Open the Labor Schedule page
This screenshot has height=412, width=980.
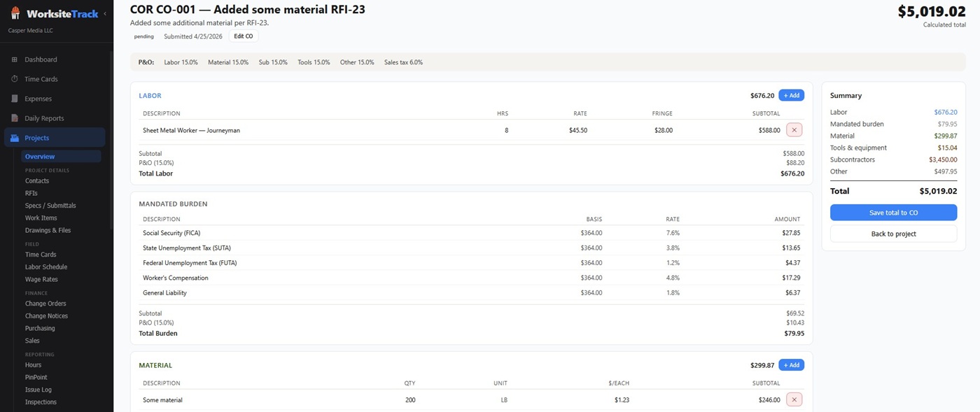point(46,267)
